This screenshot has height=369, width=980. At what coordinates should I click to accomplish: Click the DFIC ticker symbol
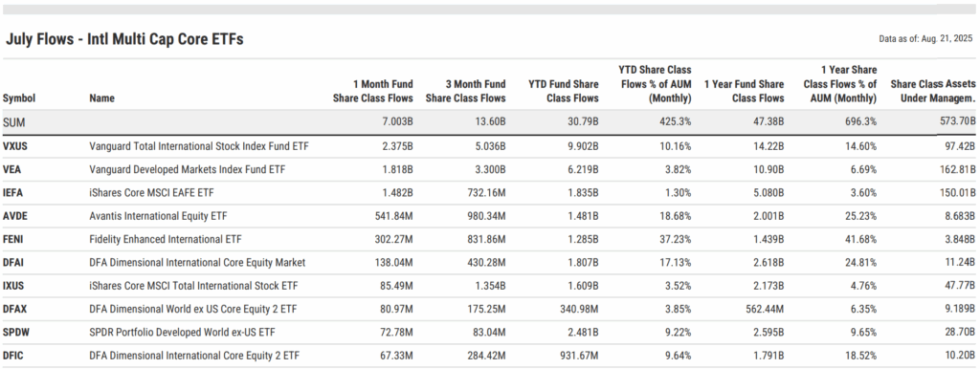13,356
